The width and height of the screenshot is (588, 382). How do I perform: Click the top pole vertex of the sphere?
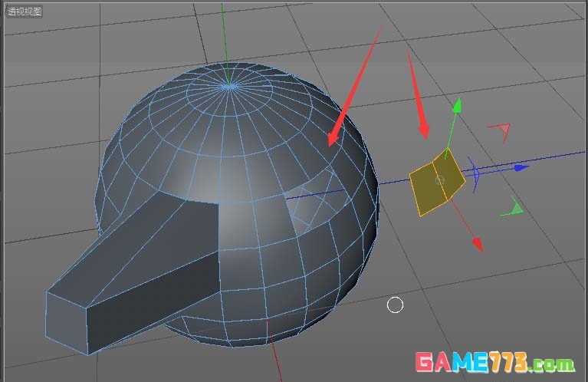228,86
